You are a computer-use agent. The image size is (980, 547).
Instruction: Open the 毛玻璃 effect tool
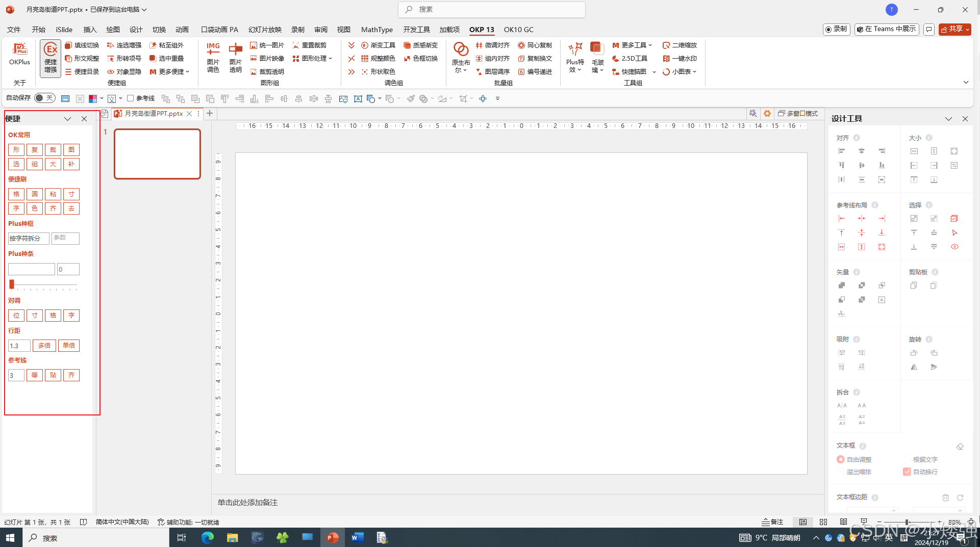tap(597, 58)
